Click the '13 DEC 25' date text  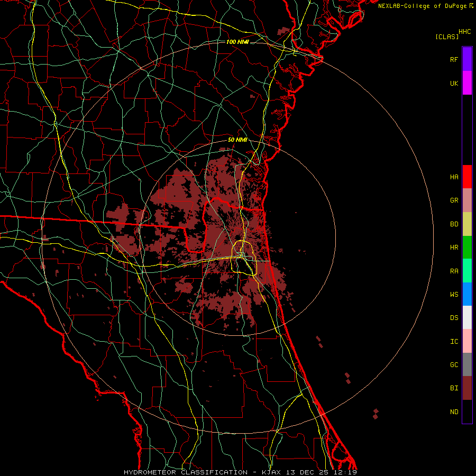[307, 472]
